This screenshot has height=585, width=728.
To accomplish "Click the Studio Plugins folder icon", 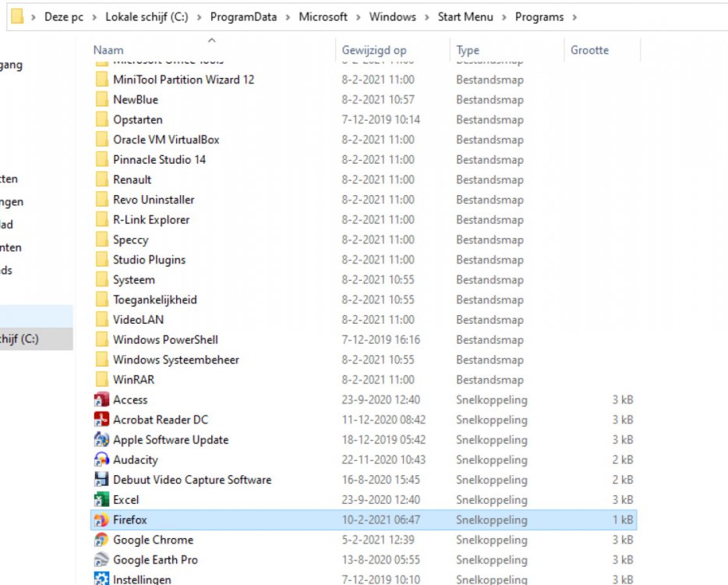I will point(101,259).
